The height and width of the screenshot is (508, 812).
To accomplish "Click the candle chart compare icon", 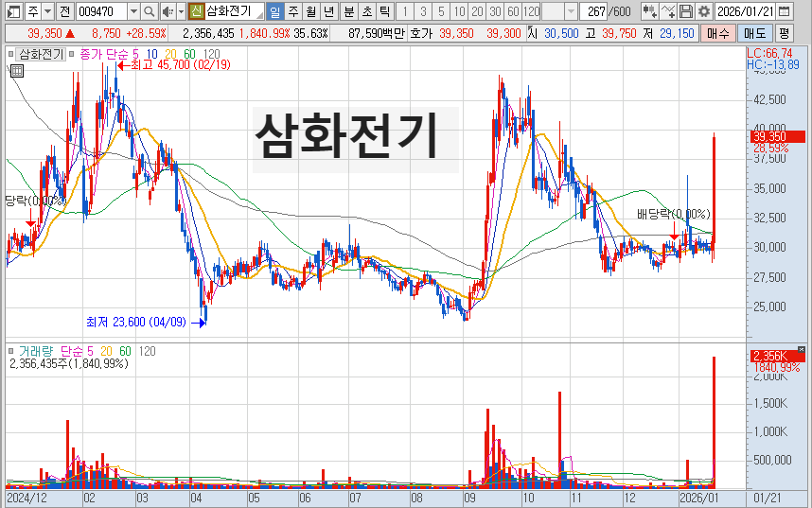I will coord(649,10).
